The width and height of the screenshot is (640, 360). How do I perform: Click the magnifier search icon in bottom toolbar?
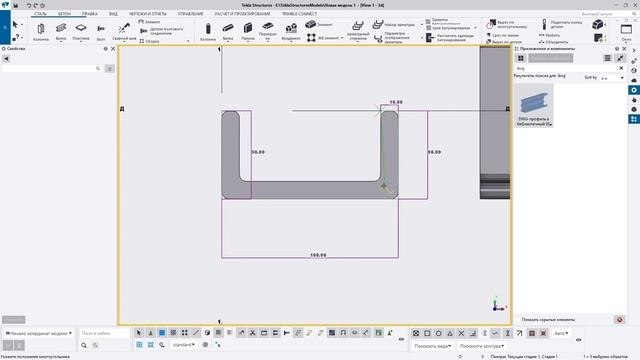coord(84,345)
